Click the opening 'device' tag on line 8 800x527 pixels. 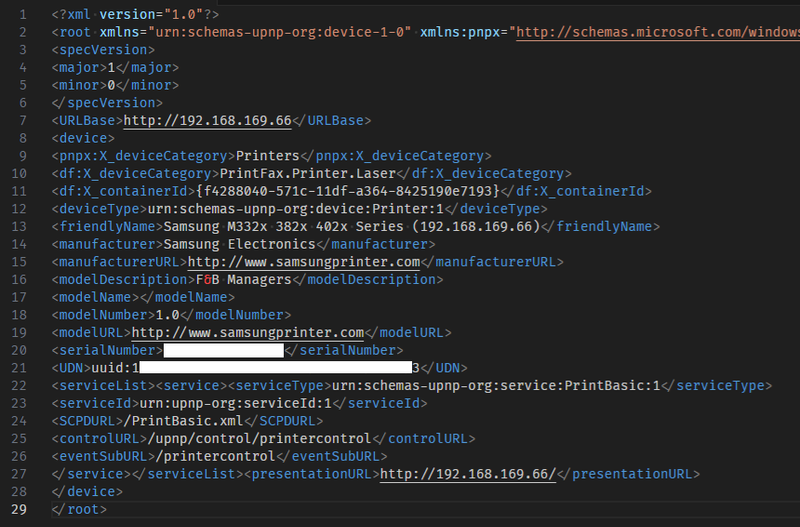pyautogui.click(x=83, y=138)
